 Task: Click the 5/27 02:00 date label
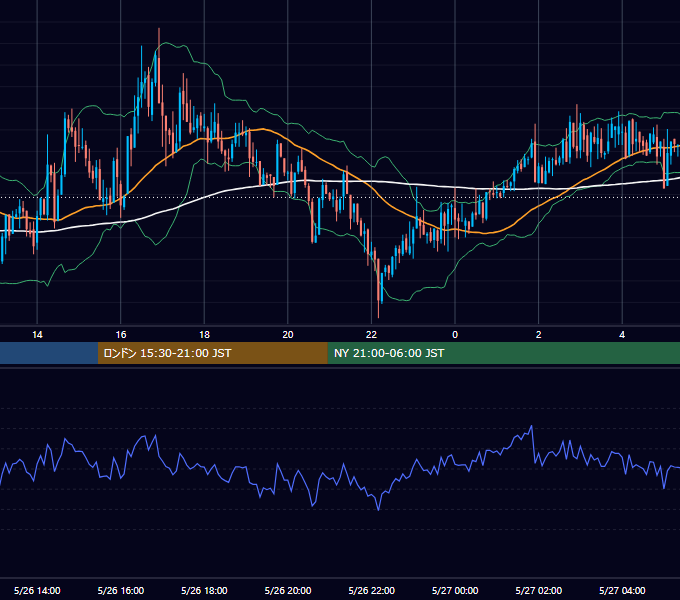(539, 590)
